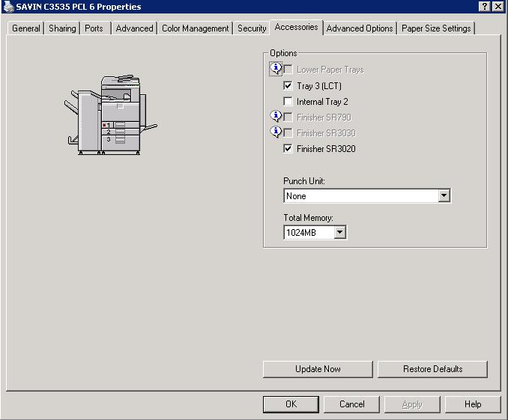Select the Advanced tab

click(x=134, y=28)
